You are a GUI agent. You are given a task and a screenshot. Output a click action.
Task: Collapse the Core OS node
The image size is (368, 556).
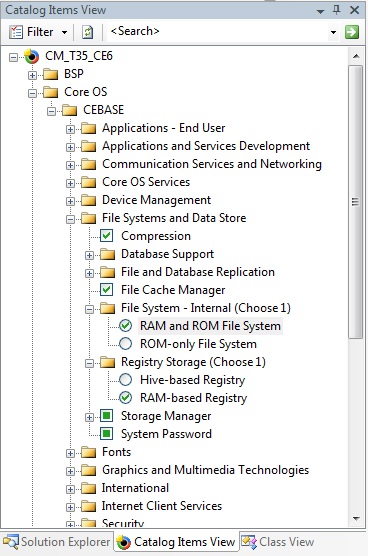(32, 93)
